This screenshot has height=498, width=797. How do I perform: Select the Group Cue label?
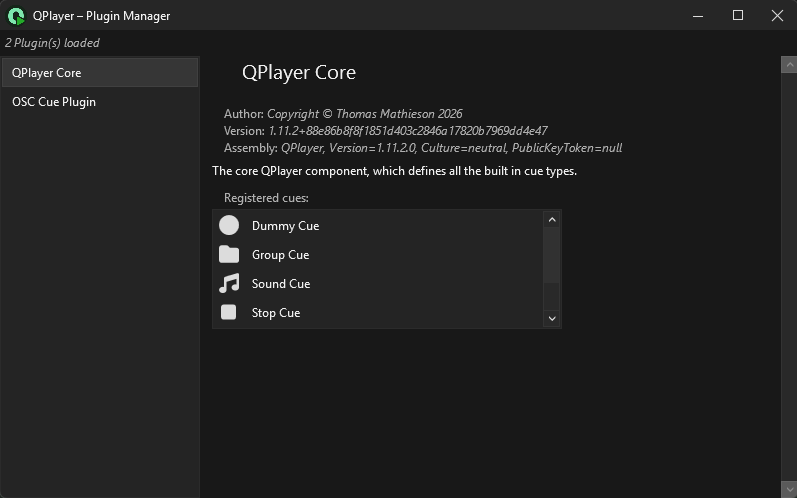point(281,255)
